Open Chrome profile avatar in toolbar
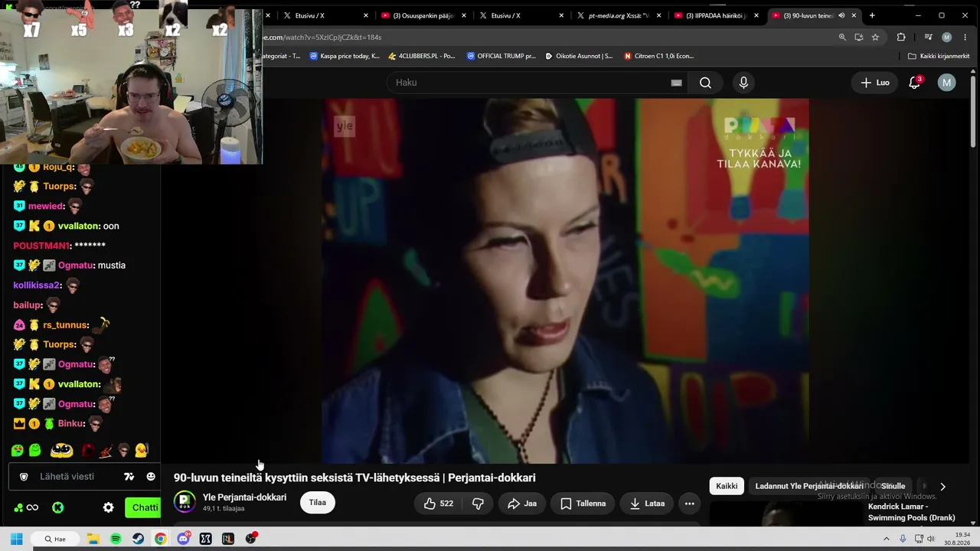The image size is (980, 551). click(x=947, y=37)
